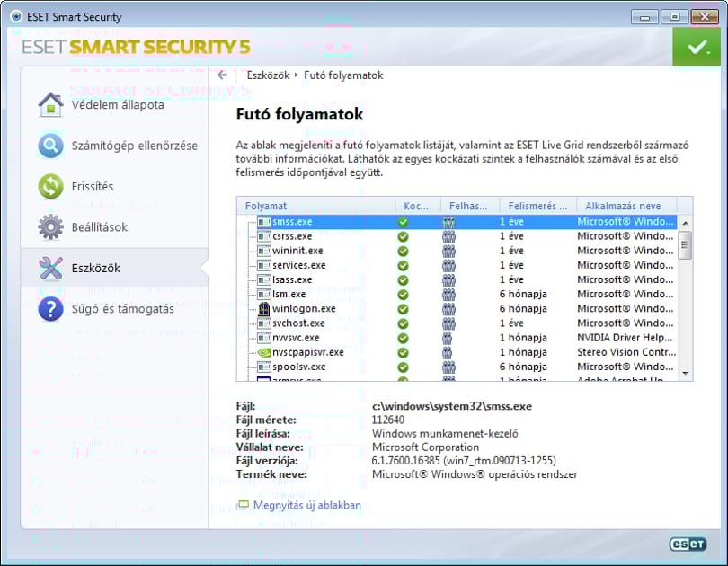Click the Eszközök wrench tools icon
The width and height of the screenshot is (728, 566).
[50, 268]
